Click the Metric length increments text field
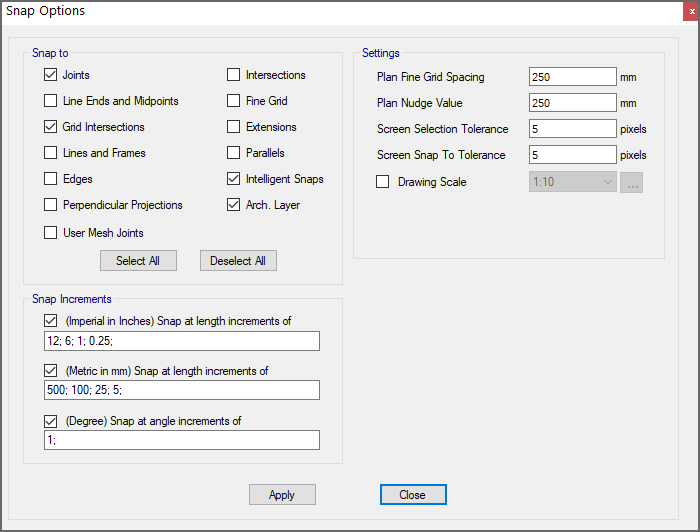 (x=182, y=390)
